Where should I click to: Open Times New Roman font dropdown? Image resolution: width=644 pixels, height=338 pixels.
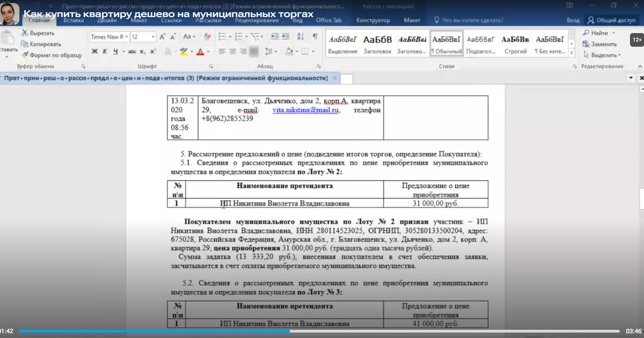(x=127, y=37)
